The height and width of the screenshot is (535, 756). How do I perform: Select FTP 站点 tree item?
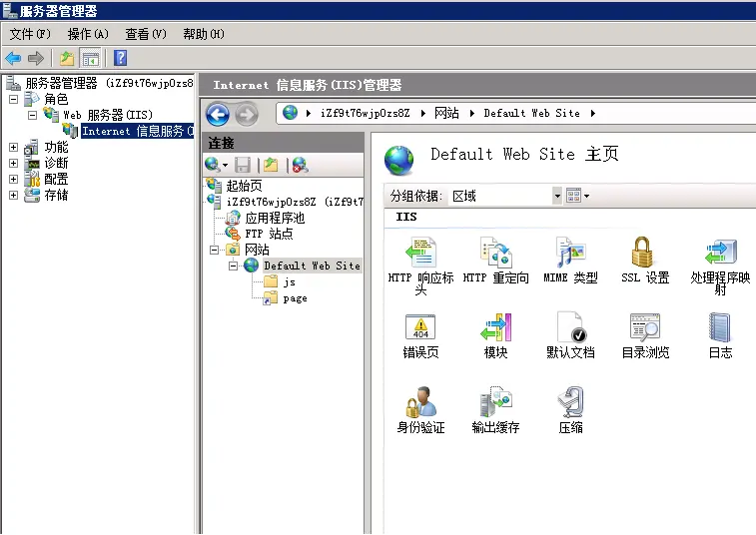pyautogui.click(x=269, y=234)
